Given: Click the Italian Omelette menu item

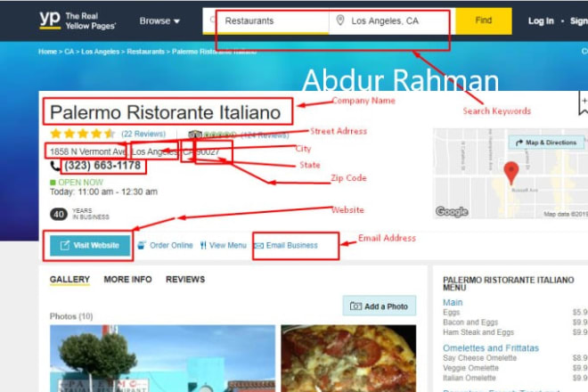Looking at the screenshot, I should [470, 378].
